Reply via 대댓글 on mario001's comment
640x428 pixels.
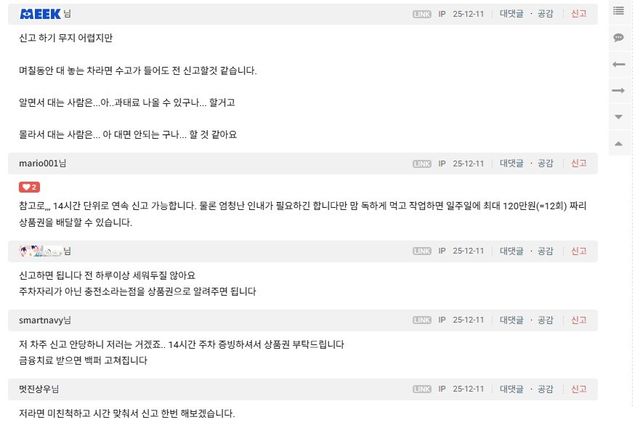tap(511, 163)
